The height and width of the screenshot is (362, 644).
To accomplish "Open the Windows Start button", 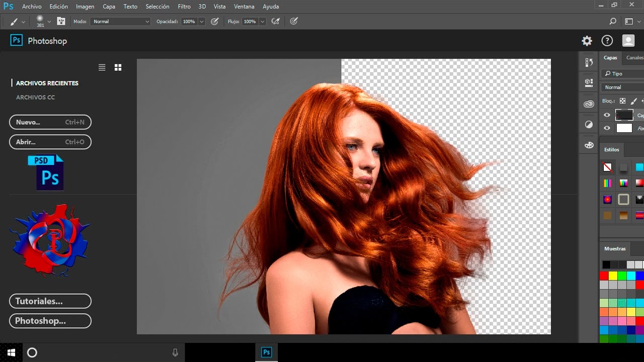I will pyautogui.click(x=11, y=352).
